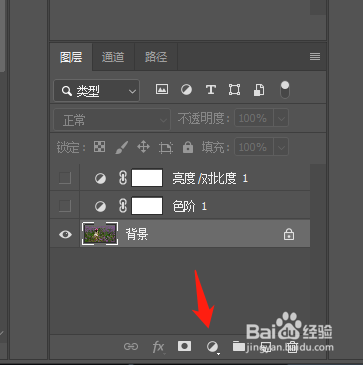
Task: Click the 填充 100% value field
Action: coord(254,147)
